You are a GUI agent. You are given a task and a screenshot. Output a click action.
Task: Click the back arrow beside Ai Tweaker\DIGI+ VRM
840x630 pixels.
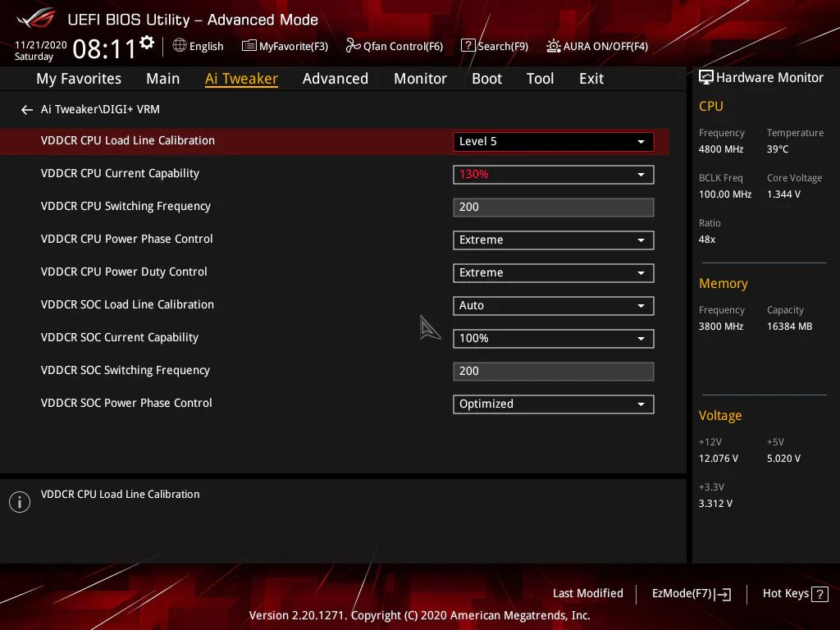pyautogui.click(x=27, y=110)
